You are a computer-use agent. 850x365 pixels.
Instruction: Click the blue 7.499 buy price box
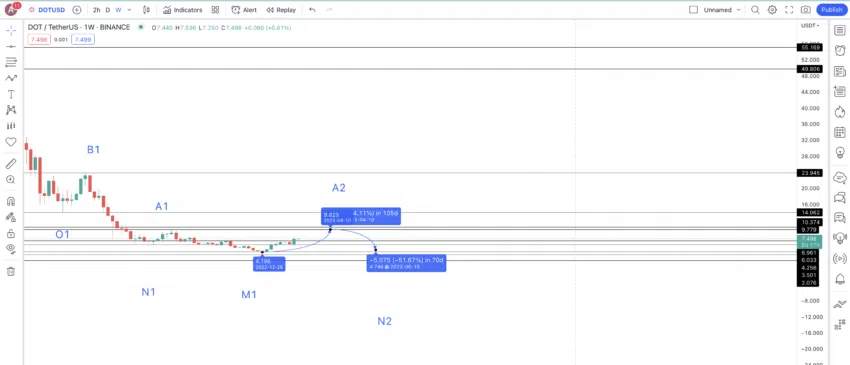pyautogui.click(x=83, y=40)
